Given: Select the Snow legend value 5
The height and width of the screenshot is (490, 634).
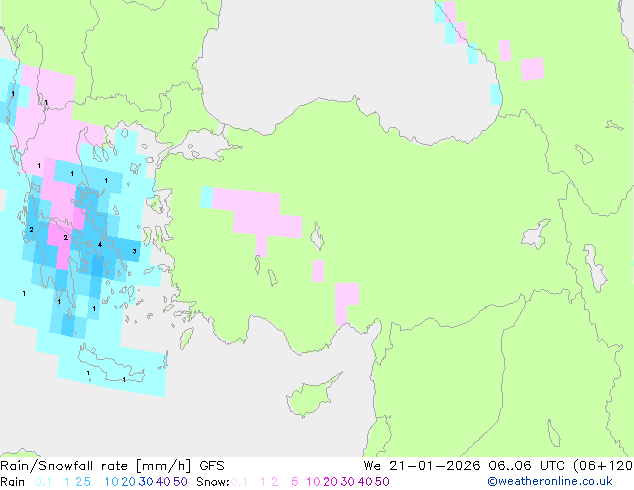Looking at the screenshot, I should click(x=295, y=482).
